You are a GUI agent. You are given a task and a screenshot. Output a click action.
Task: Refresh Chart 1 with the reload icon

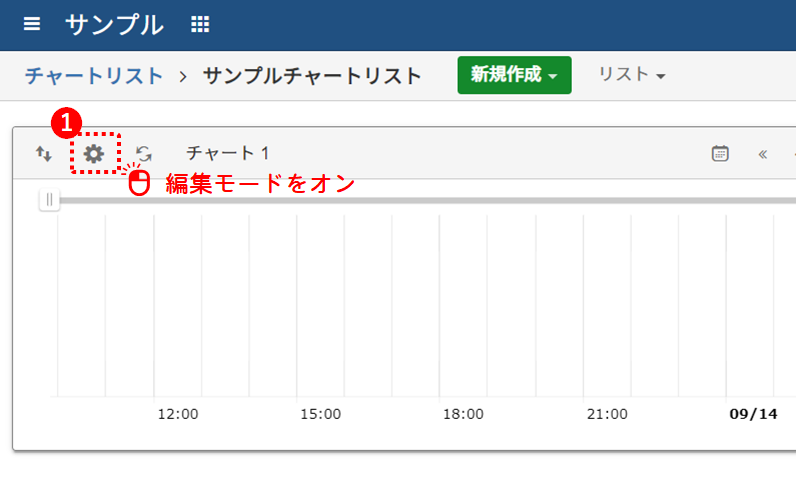144,153
